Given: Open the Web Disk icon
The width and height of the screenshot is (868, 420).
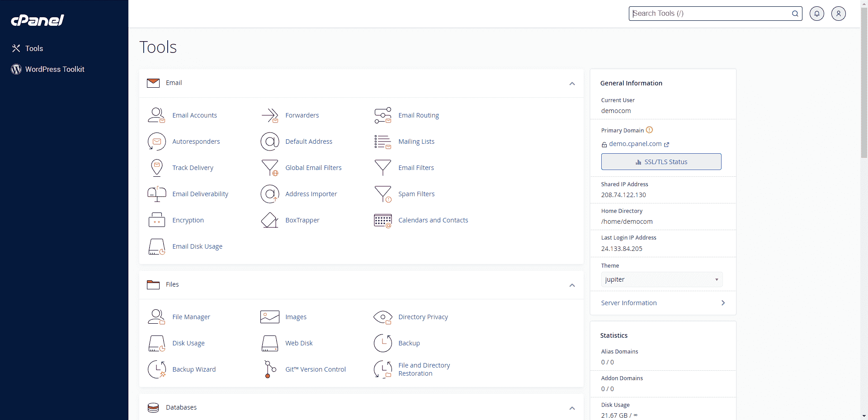Looking at the screenshot, I should tap(270, 344).
